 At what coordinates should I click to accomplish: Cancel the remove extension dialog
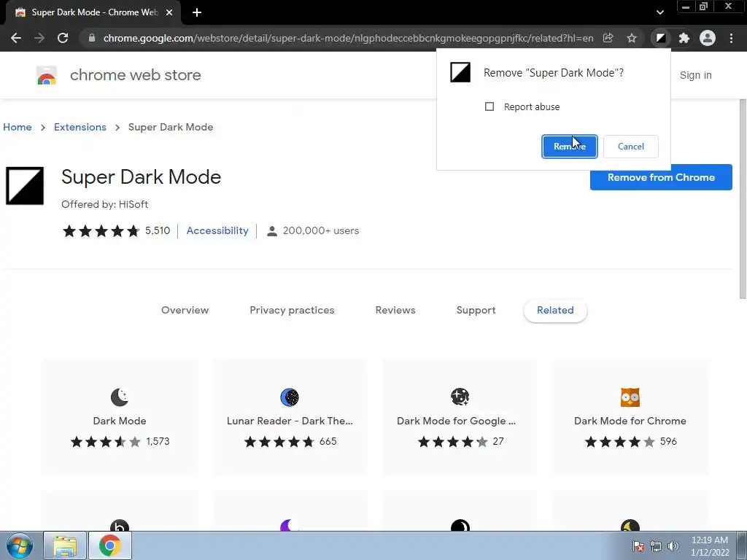point(631,146)
